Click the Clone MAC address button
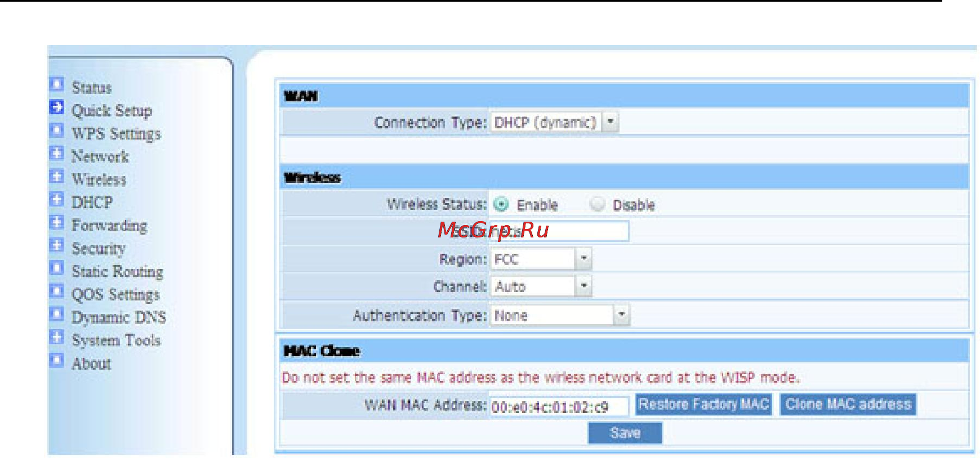This screenshot has width=980, height=458. point(848,404)
